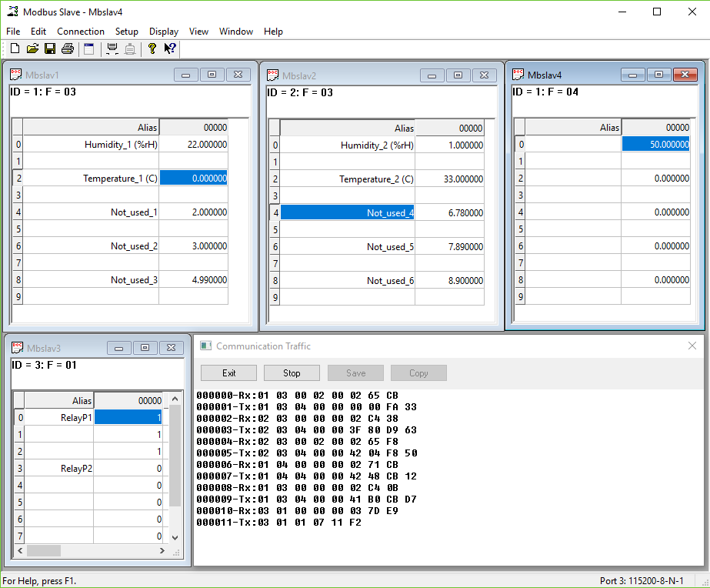Image resolution: width=710 pixels, height=588 pixels.
Task: Click the New document toolbar icon
Action: (x=15, y=48)
